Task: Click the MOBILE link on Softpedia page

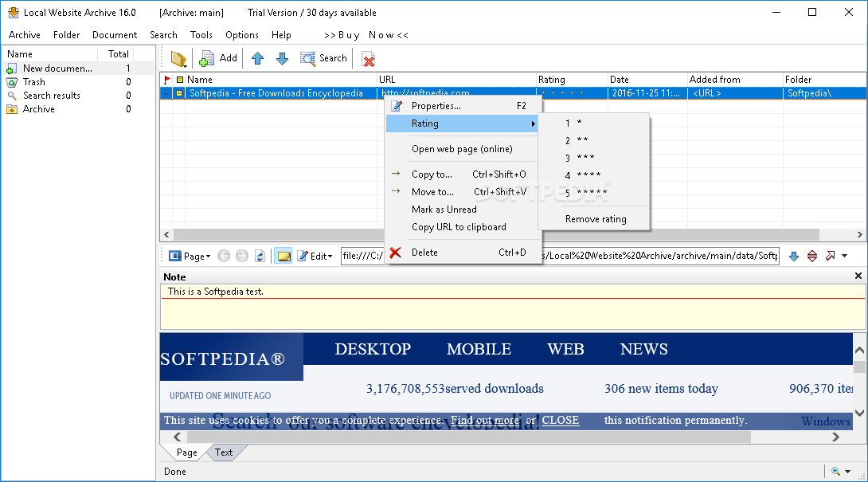Action: [479, 349]
